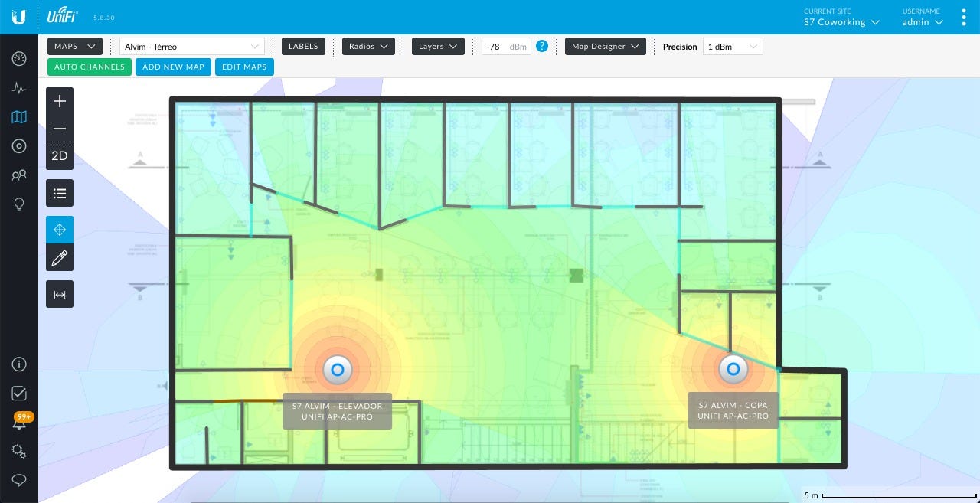This screenshot has width=980, height=503.
Task: Open the Devices section in sidebar
Action: point(19,146)
